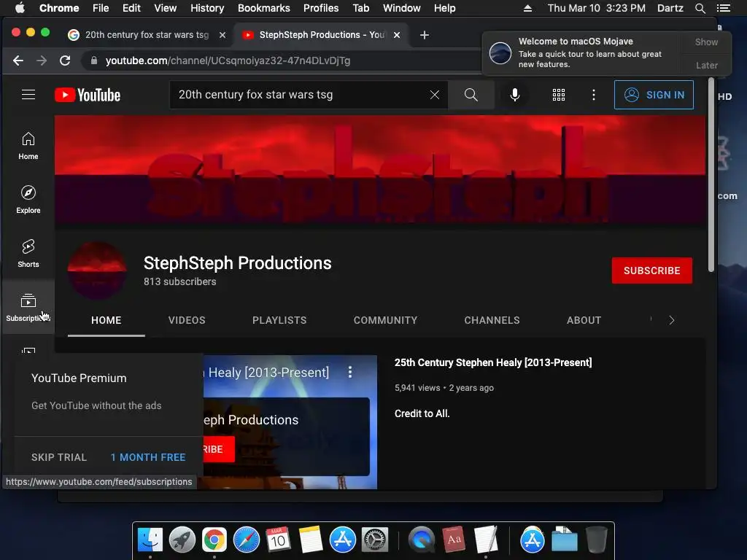Click the site lock icon

[x=94, y=61]
